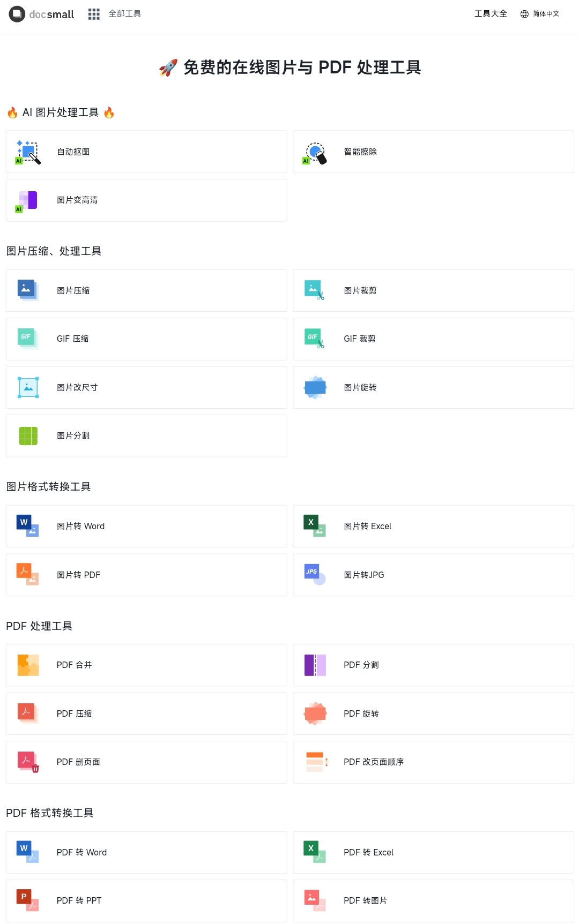Click the GIF 裁剪 icon
The image size is (579, 924).
pos(315,339)
